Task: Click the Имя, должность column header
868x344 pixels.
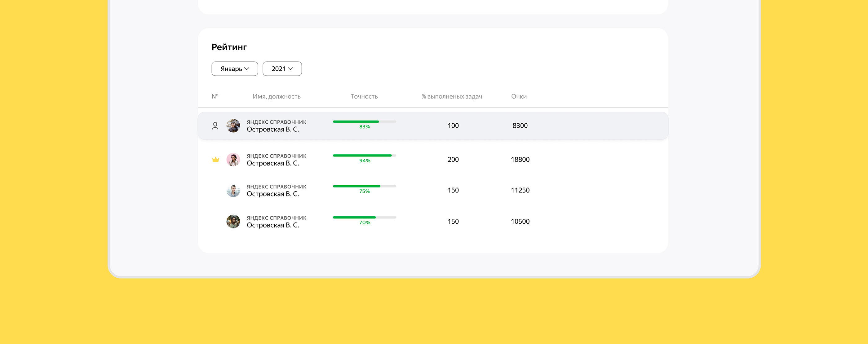Action: point(276,96)
